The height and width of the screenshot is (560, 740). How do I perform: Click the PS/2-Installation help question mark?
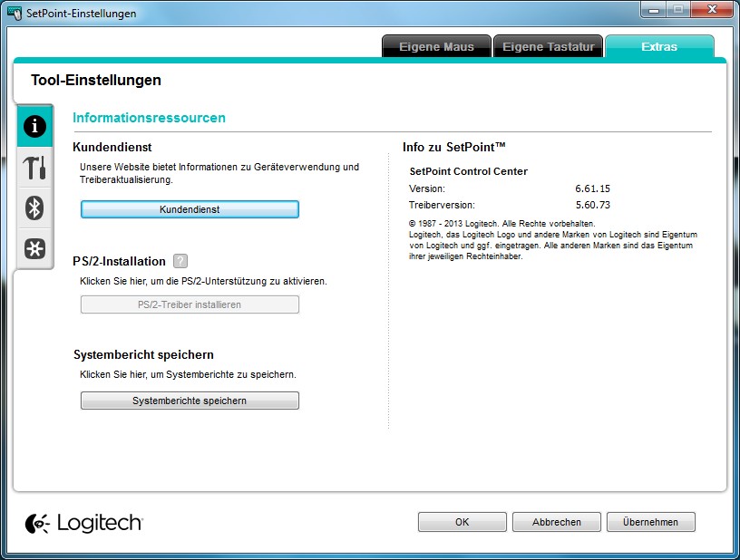point(180,261)
